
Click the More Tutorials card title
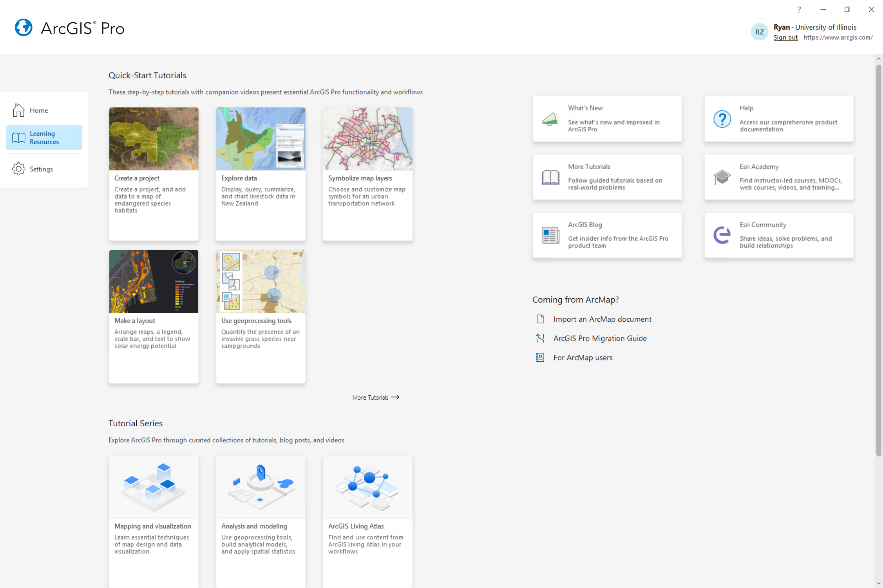tap(589, 167)
